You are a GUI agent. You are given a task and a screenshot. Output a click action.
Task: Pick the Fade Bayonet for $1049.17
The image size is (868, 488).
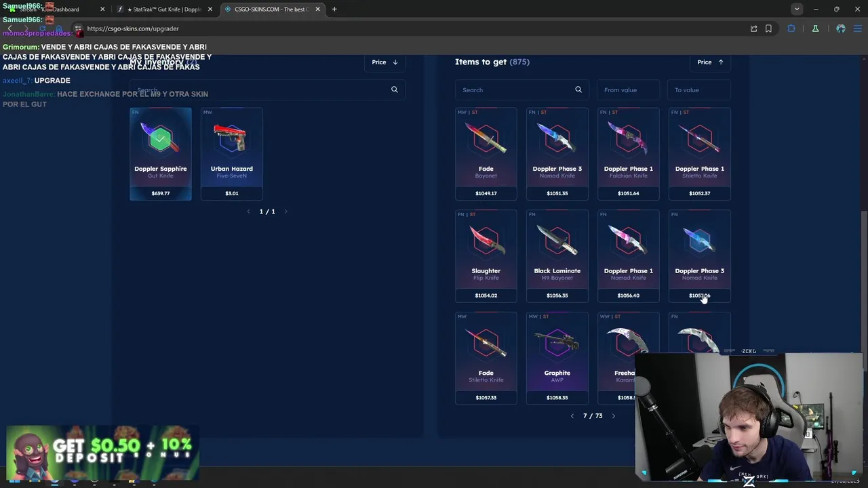486,154
